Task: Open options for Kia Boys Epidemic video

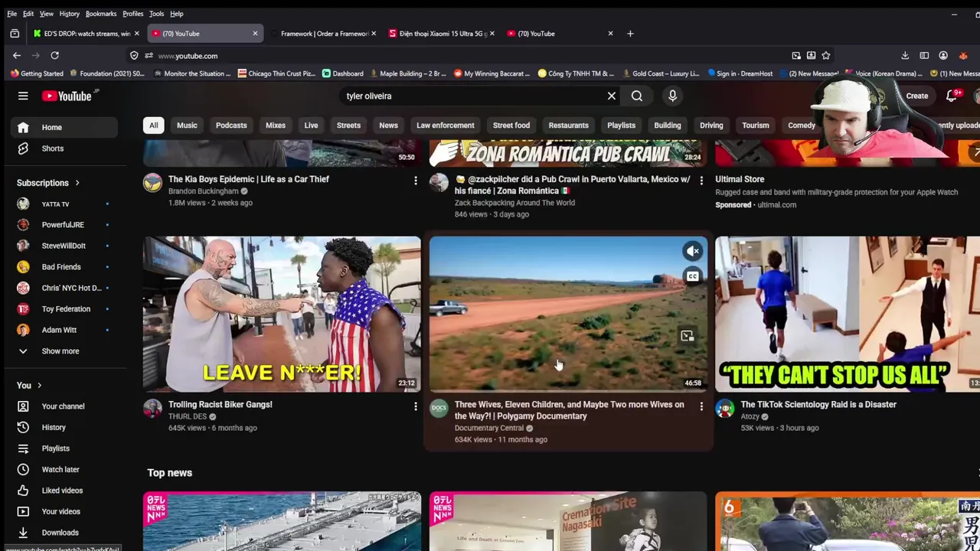Action: 416,181
